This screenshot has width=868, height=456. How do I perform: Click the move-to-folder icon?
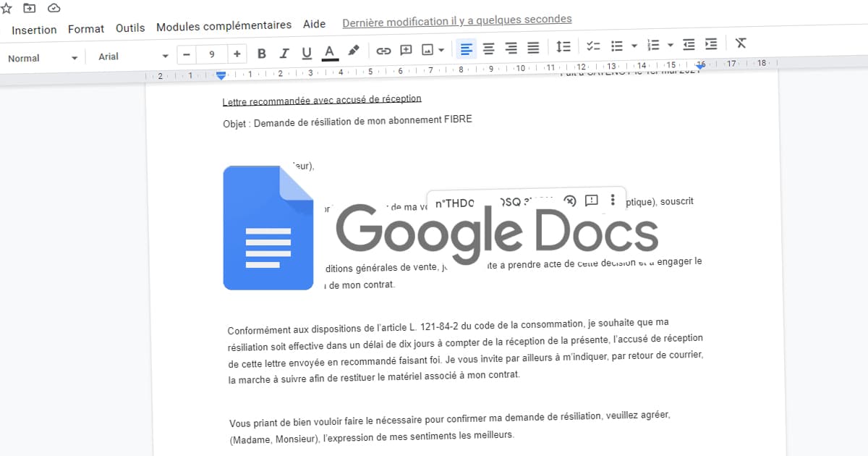pyautogui.click(x=30, y=8)
